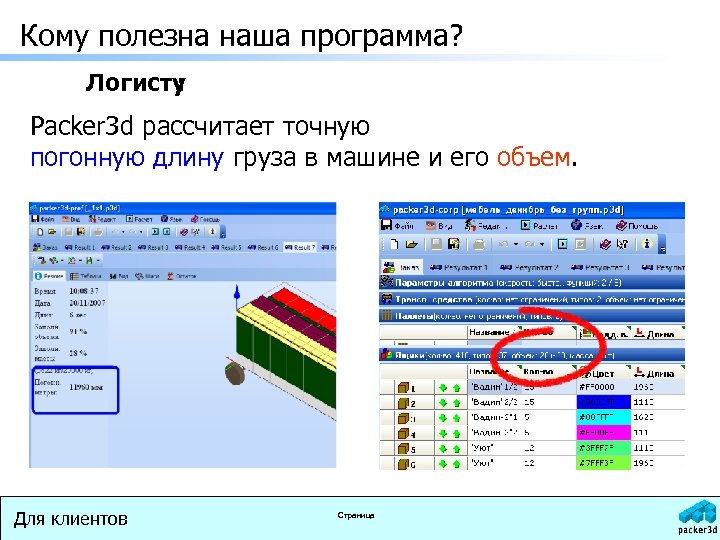The height and width of the screenshot is (540, 720).
Task: Click Длина column header in Паллеты table
Action: [x=658, y=333]
